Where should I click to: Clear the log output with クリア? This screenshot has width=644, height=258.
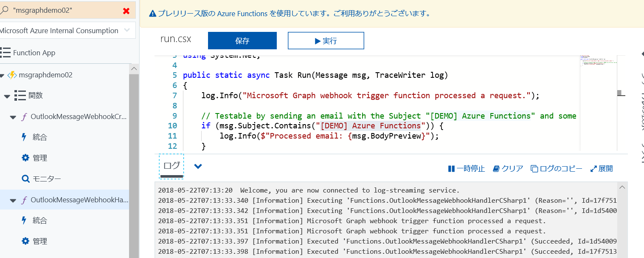[508, 168]
